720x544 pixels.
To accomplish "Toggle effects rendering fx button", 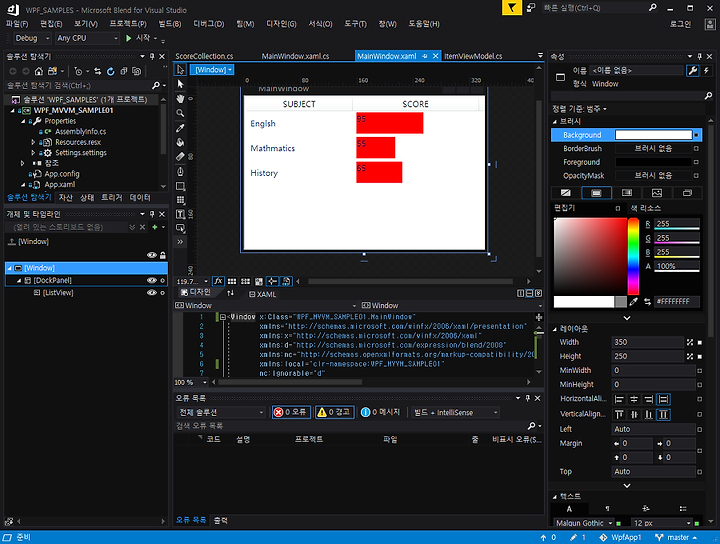I will point(219,281).
